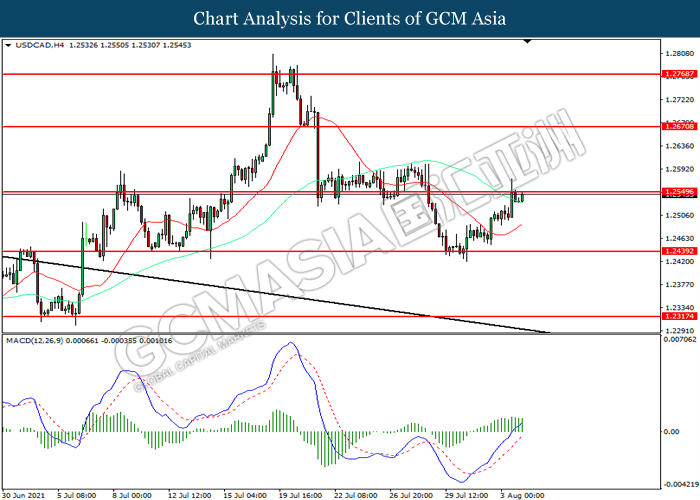Screen dimensions: 700x500
Task: Click the 1.24392 support price label
Action: pos(680,251)
